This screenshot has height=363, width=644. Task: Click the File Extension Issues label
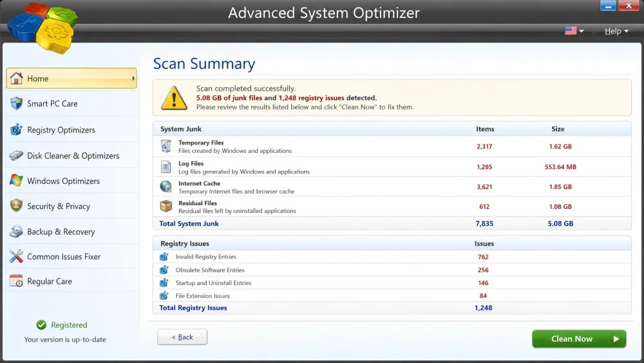(x=202, y=295)
